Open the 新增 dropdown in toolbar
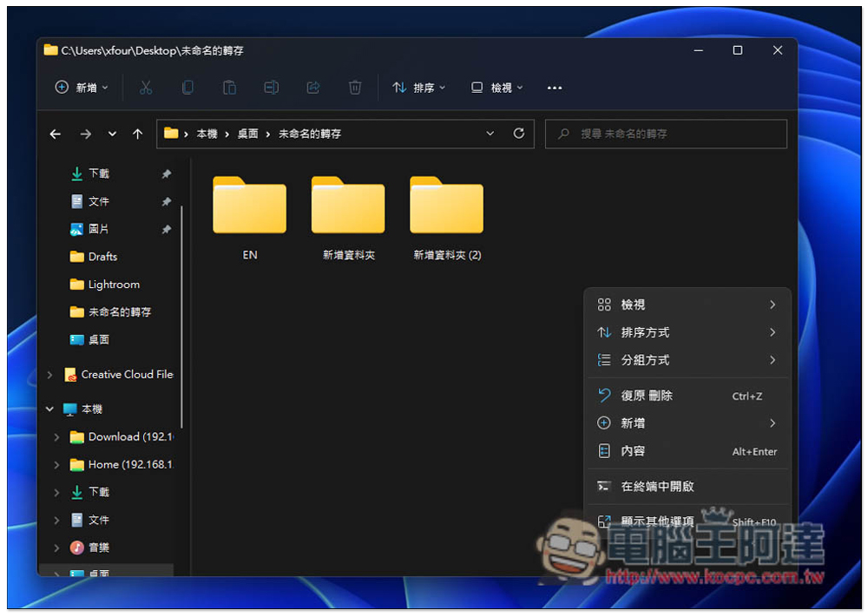868x616 pixels. point(82,88)
